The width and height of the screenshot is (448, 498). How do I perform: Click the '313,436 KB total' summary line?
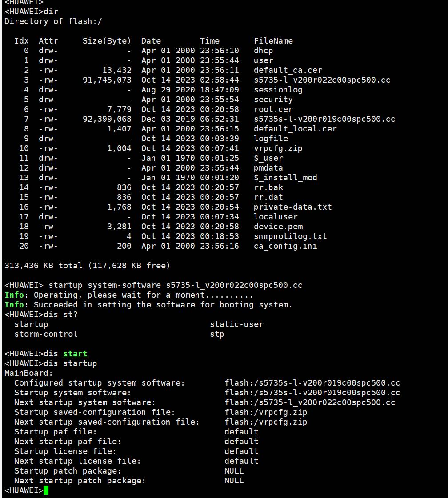tap(88, 266)
